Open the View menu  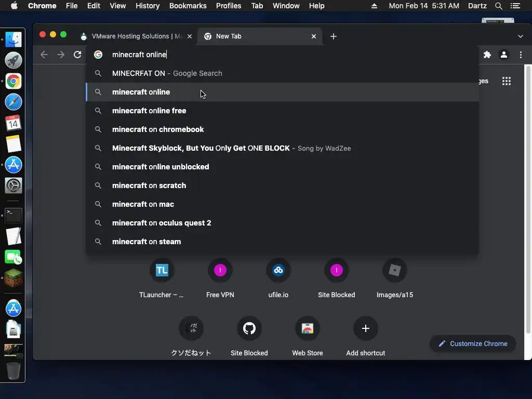click(118, 6)
